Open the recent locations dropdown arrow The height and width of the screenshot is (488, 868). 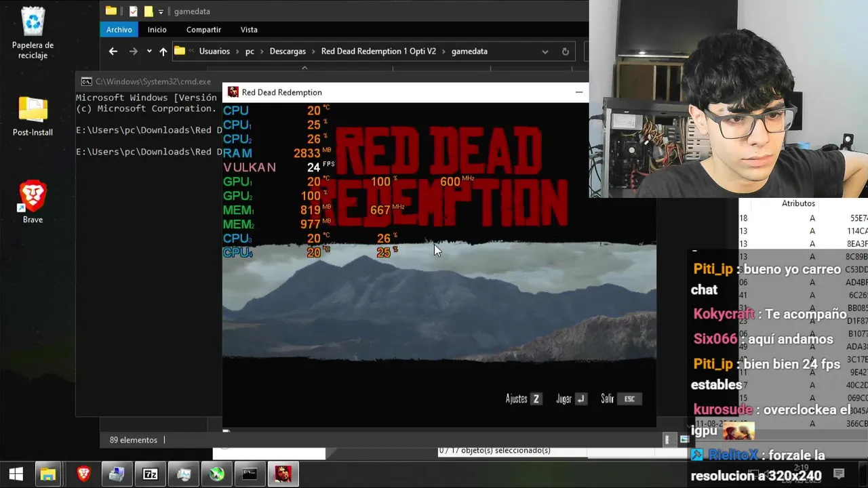pos(149,52)
